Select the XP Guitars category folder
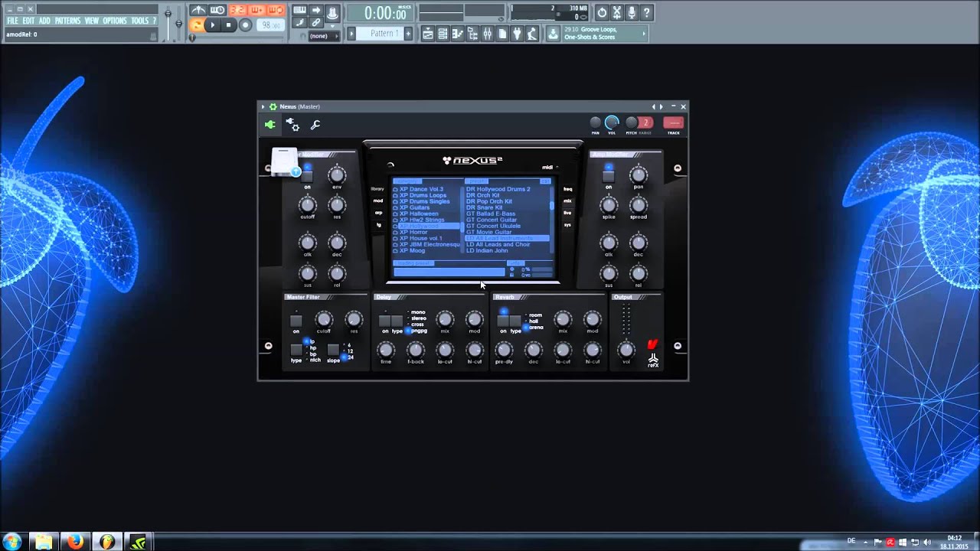 414,207
